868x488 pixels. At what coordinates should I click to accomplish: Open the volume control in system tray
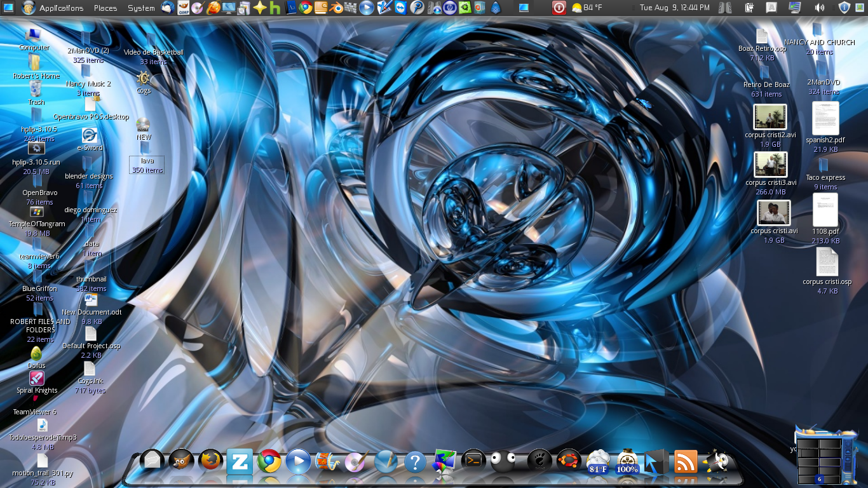[x=820, y=8]
